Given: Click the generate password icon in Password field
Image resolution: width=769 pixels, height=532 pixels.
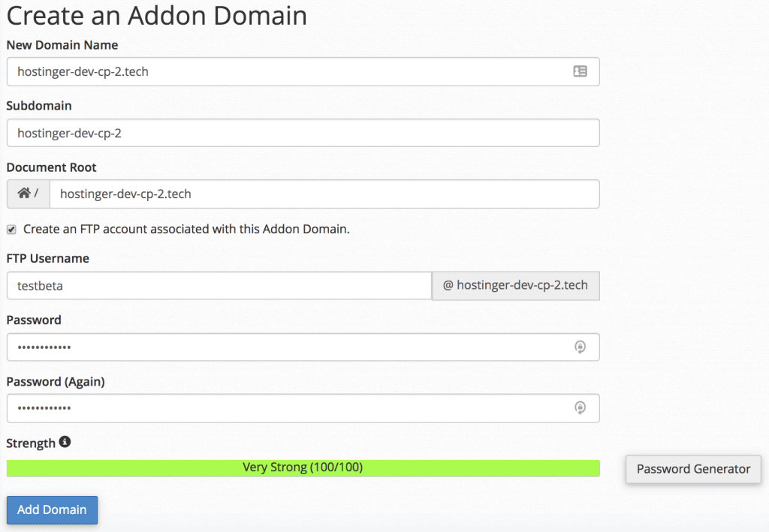Looking at the screenshot, I should tap(579, 347).
